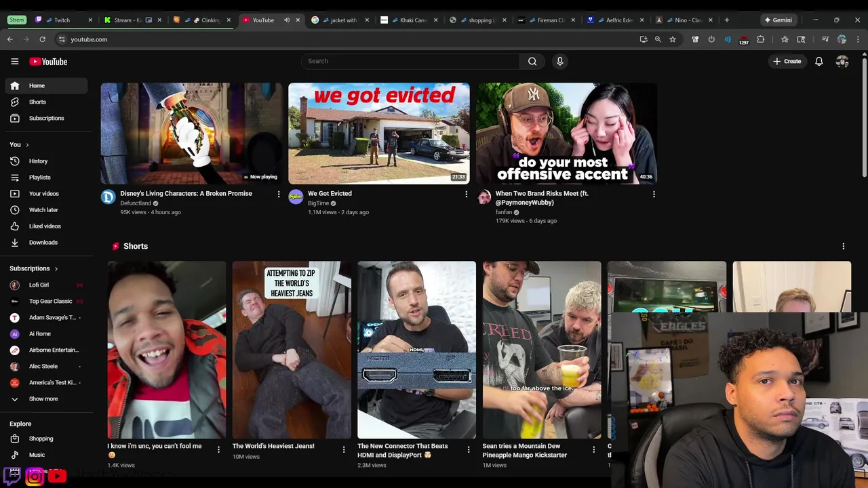Open fanfan channel avatar
The height and width of the screenshot is (488, 868).
click(484, 197)
